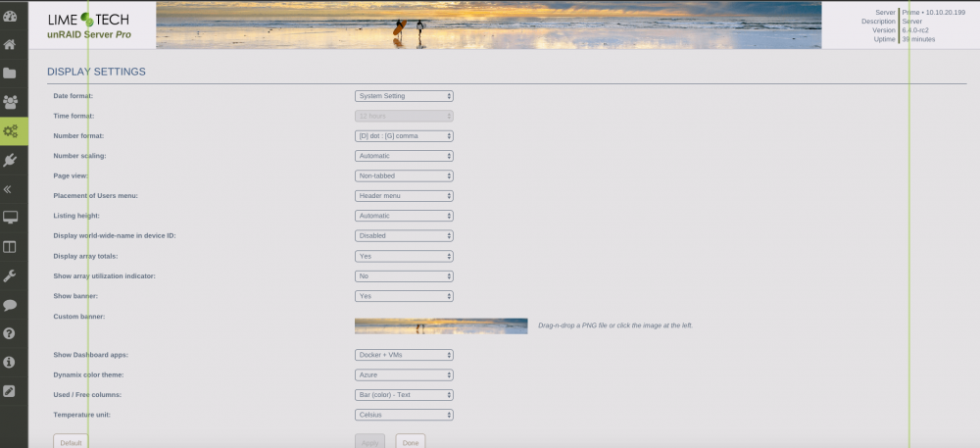Click the "unRAID Server Pro" text

point(89,35)
